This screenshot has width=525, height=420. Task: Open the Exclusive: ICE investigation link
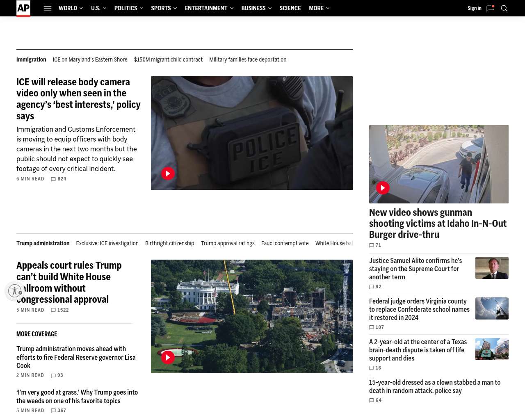click(107, 243)
